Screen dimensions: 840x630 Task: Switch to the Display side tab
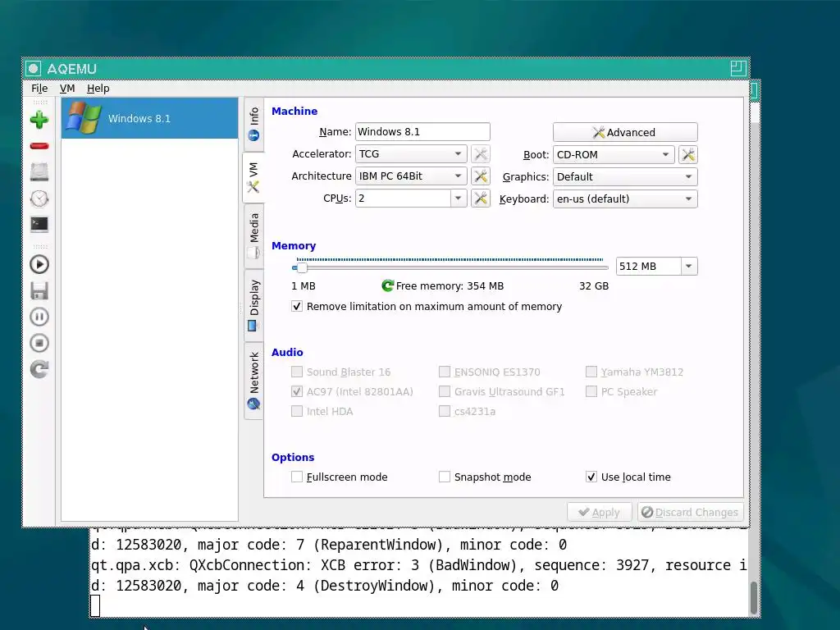click(254, 305)
